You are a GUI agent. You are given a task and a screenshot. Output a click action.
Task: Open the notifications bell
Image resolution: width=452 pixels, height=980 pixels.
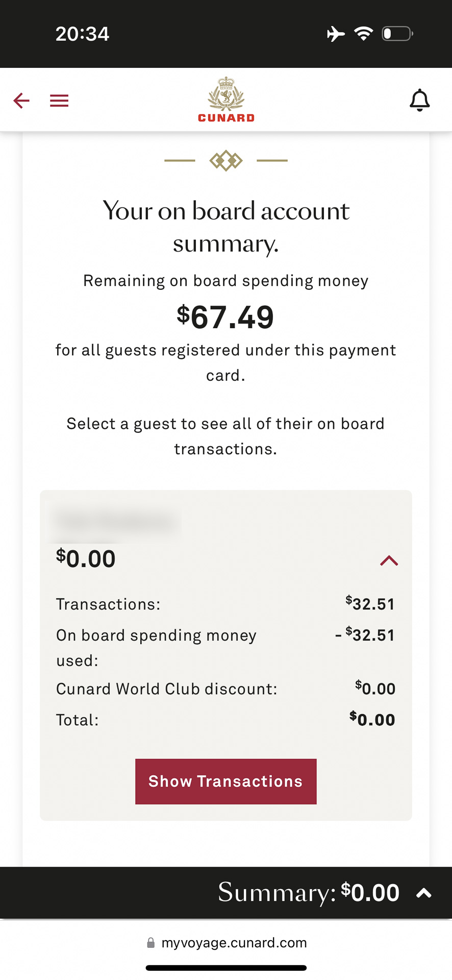pos(419,100)
